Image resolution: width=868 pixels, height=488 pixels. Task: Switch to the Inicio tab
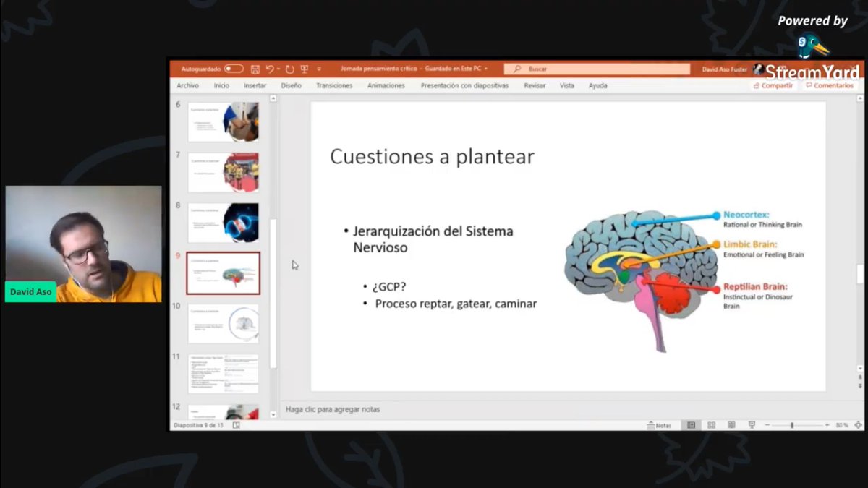(221, 85)
